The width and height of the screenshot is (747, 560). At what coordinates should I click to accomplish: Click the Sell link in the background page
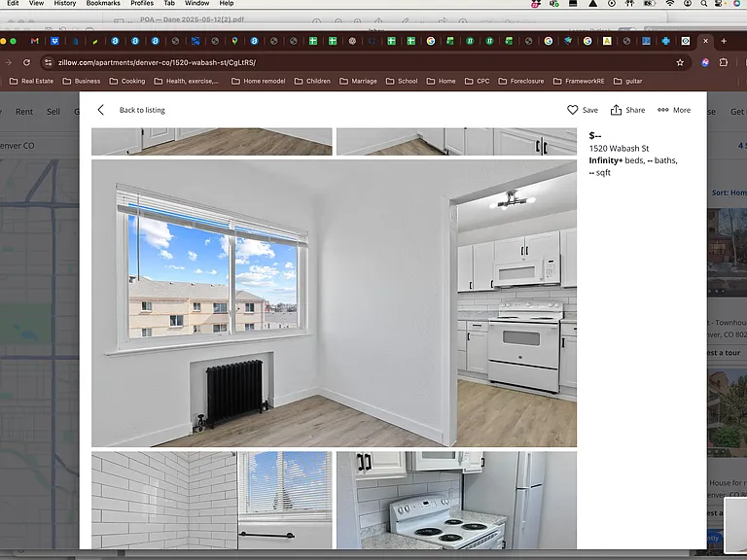(53, 112)
